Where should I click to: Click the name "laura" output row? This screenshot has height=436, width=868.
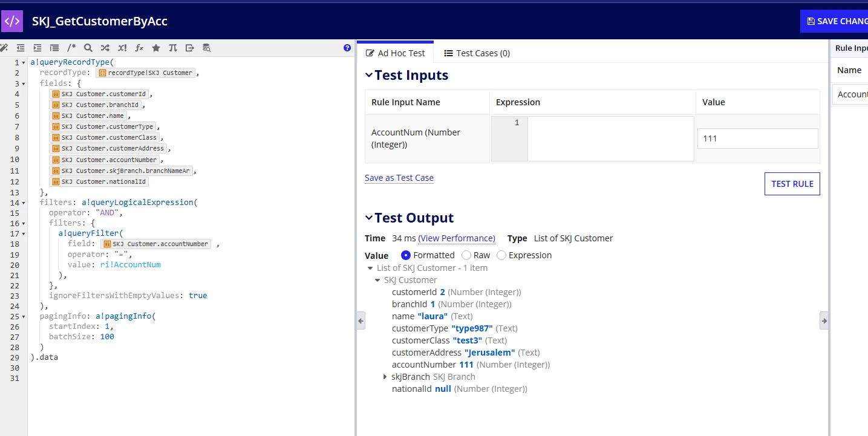pyautogui.click(x=432, y=316)
